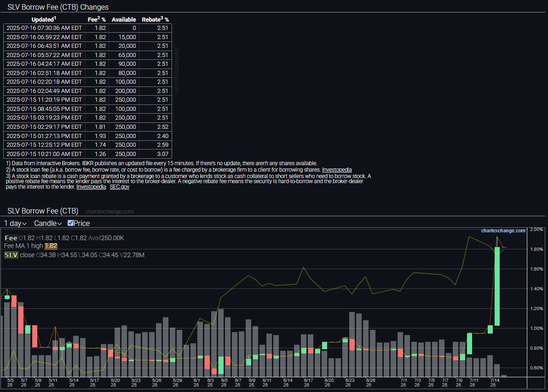Image resolution: width=548 pixels, height=392 pixels.
Task: Select row 2025-07-16 02:51:18 AM EDT
Action: coord(88,73)
